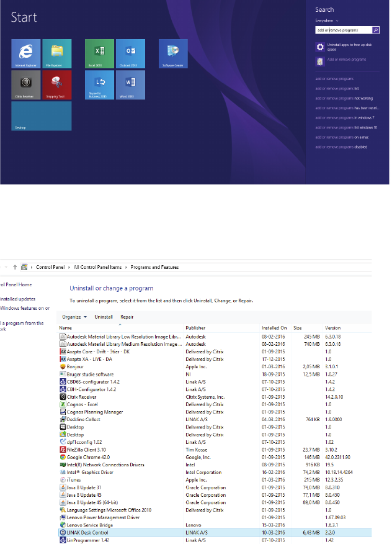392x544 pixels.
Task: Open the installed updates sidebar link
Action: [x=17, y=299]
